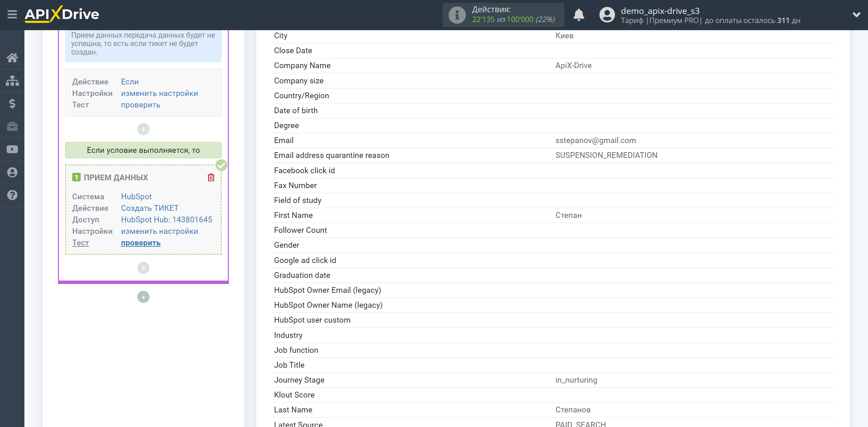The width and height of the screenshot is (868, 427).
Task: Open the notifications bell
Action: pyautogui.click(x=579, y=15)
